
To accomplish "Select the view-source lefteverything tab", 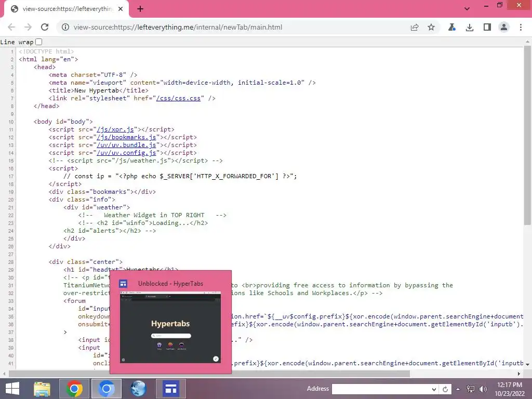I will coord(67,9).
